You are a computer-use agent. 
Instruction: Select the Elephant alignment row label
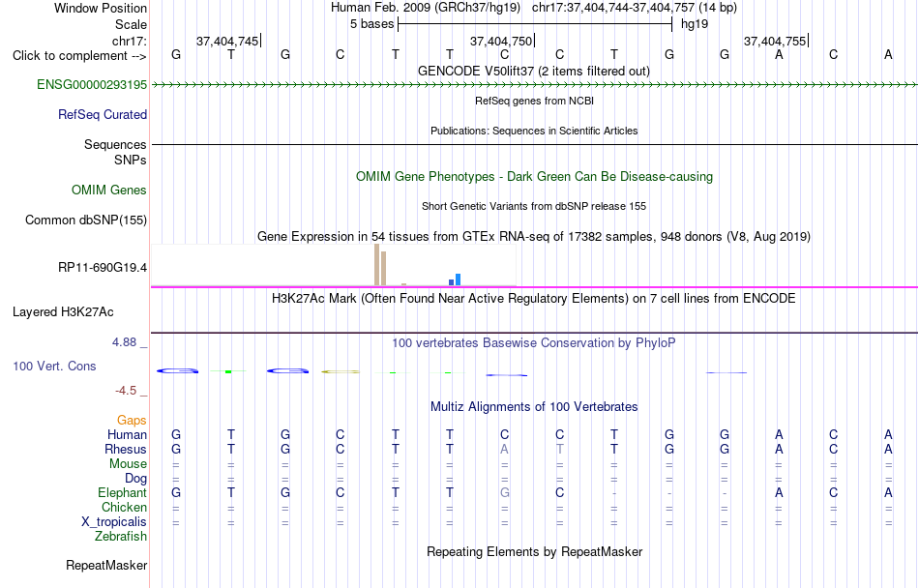click(x=122, y=492)
